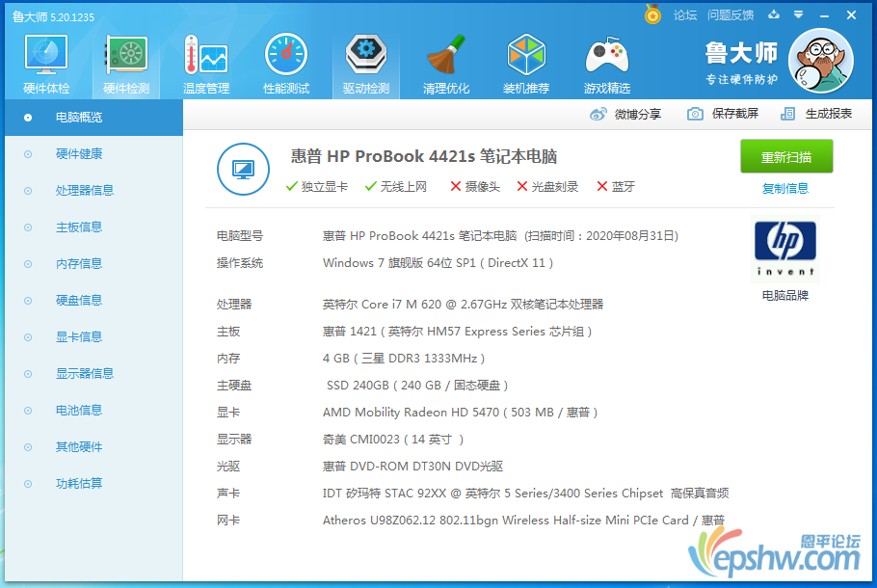The image size is (877, 588).
Task: Click the 独立显卡 checkmark status
Action: (x=316, y=187)
